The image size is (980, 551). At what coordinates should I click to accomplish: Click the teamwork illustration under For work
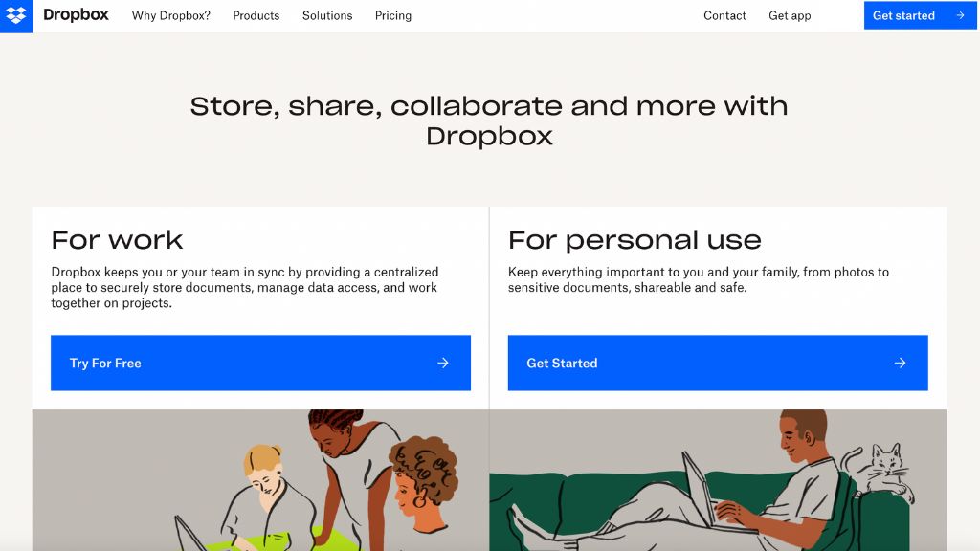click(x=260, y=479)
